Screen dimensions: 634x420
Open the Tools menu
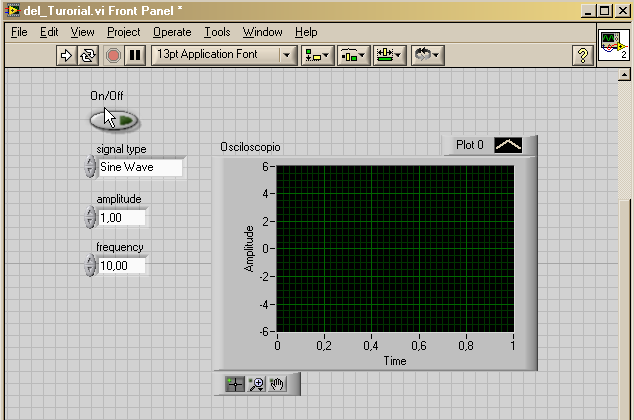[x=217, y=32]
